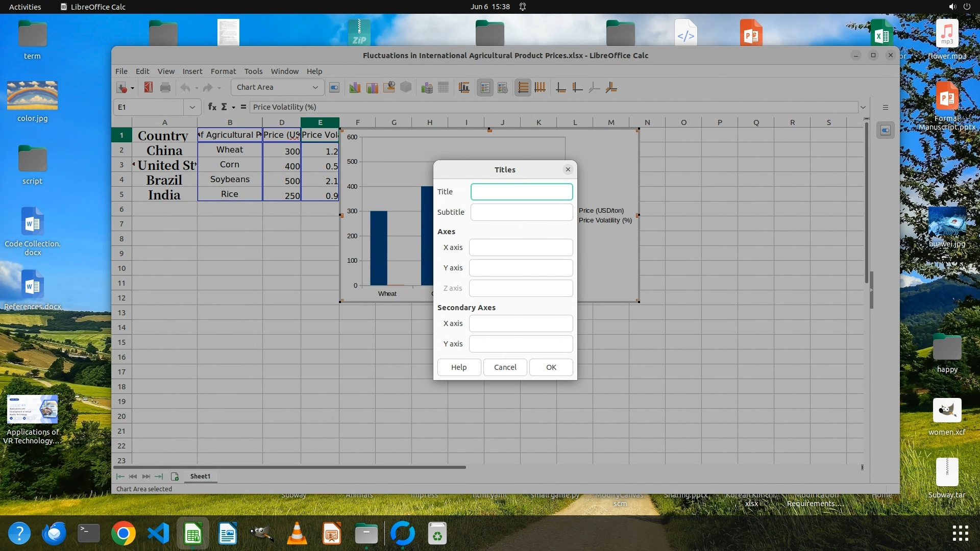
Task: Select the Sheet1 tab
Action: [200, 476]
